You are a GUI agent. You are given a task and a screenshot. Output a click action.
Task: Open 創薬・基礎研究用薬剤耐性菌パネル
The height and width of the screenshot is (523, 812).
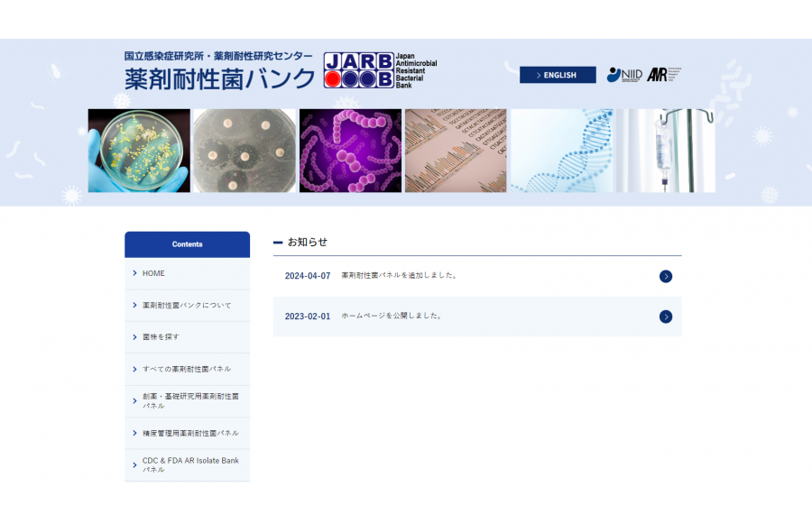pyautogui.click(x=187, y=401)
